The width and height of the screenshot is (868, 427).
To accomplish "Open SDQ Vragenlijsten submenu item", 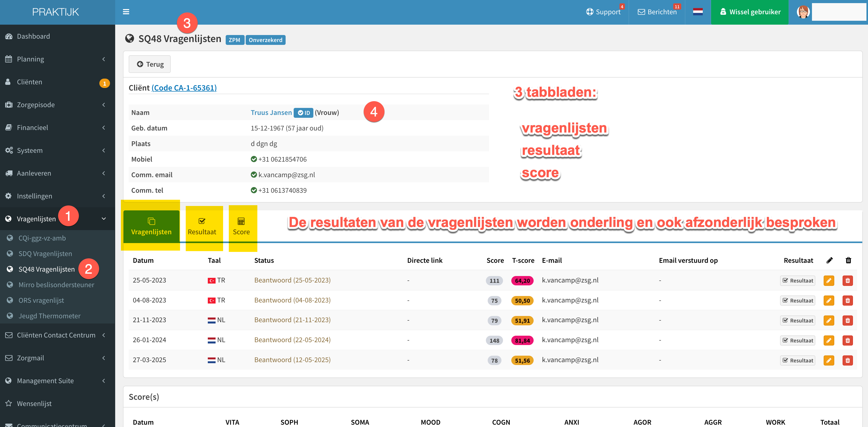I will 45,253.
